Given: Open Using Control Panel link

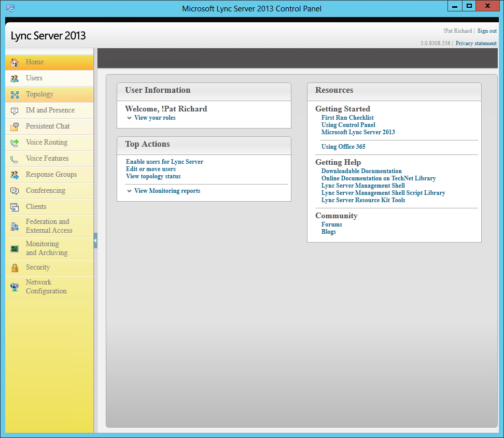Looking at the screenshot, I should coord(348,125).
